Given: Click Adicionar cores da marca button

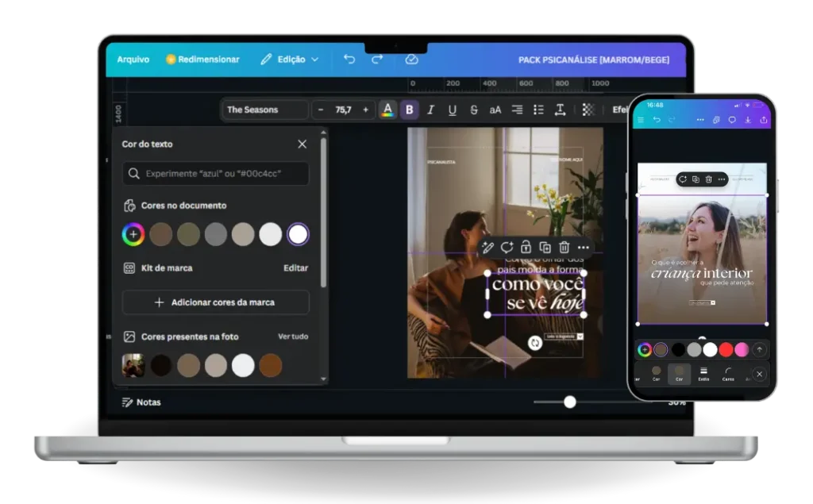Looking at the screenshot, I should tap(215, 302).
